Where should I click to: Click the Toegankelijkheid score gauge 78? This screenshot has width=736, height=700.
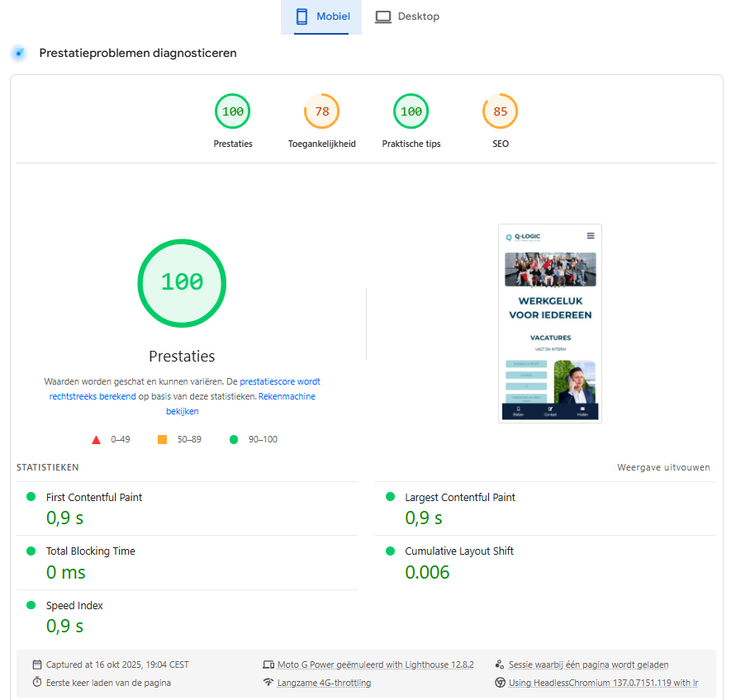[x=322, y=112]
